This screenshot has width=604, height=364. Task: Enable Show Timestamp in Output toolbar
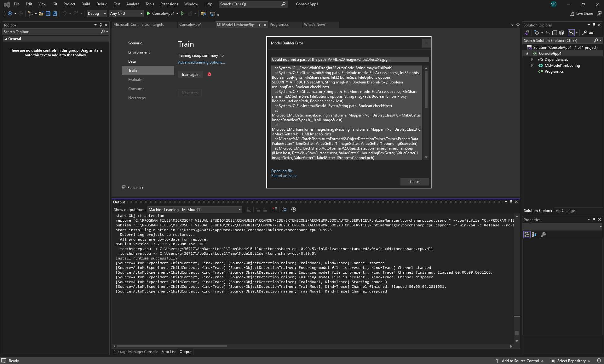294,209
